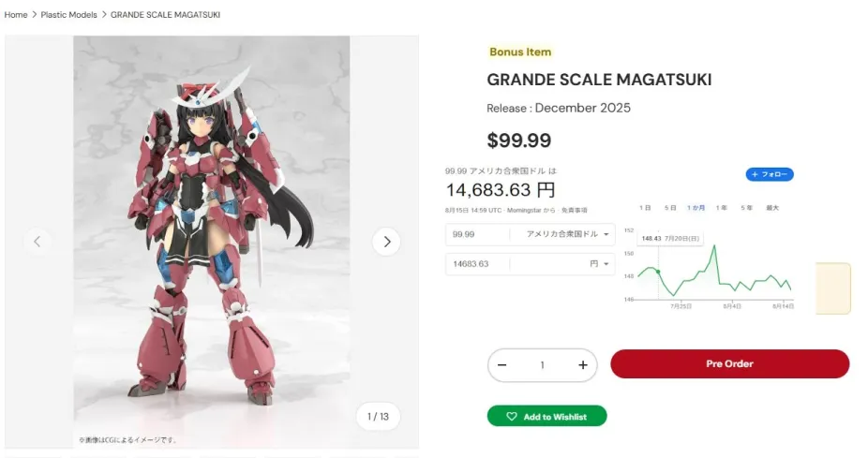
Task: Increase quantity with plus icon
Action: 582,365
